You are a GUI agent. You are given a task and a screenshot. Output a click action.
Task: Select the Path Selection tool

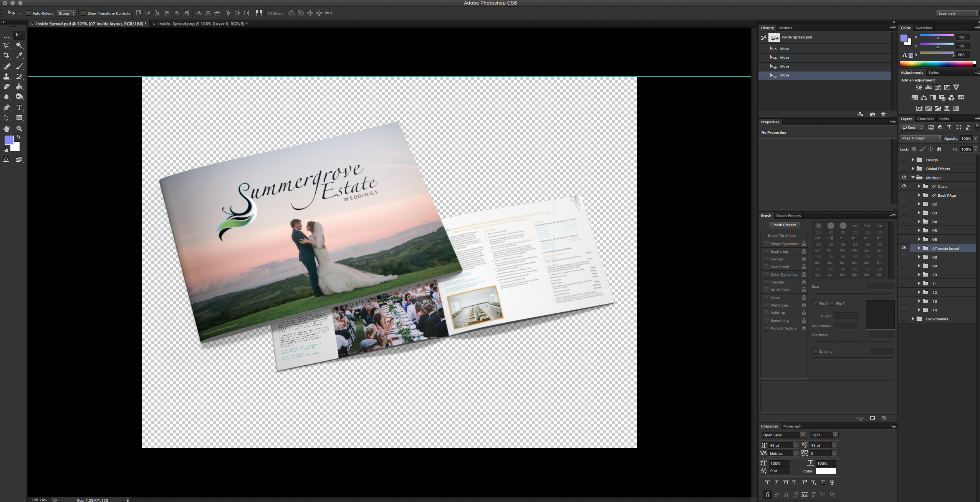pyautogui.click(x=7, y=118)
